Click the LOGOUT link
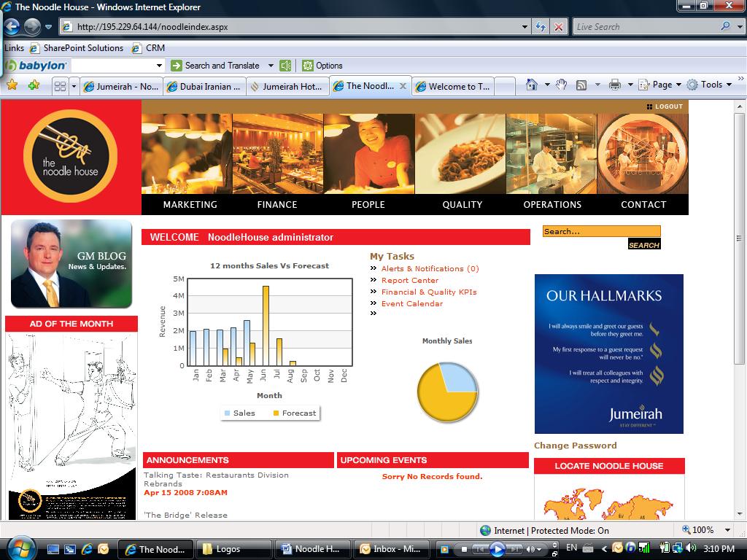 click(x=665, y=106)
